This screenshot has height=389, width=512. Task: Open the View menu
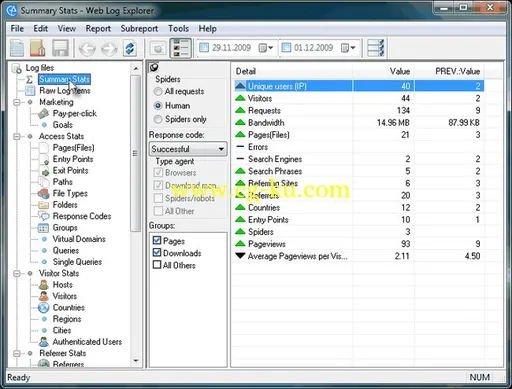pyautogui.click(x=67, y=29)
